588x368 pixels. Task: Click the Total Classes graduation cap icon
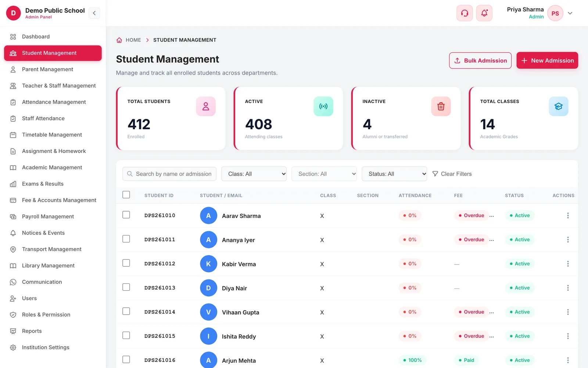(559, 106)
